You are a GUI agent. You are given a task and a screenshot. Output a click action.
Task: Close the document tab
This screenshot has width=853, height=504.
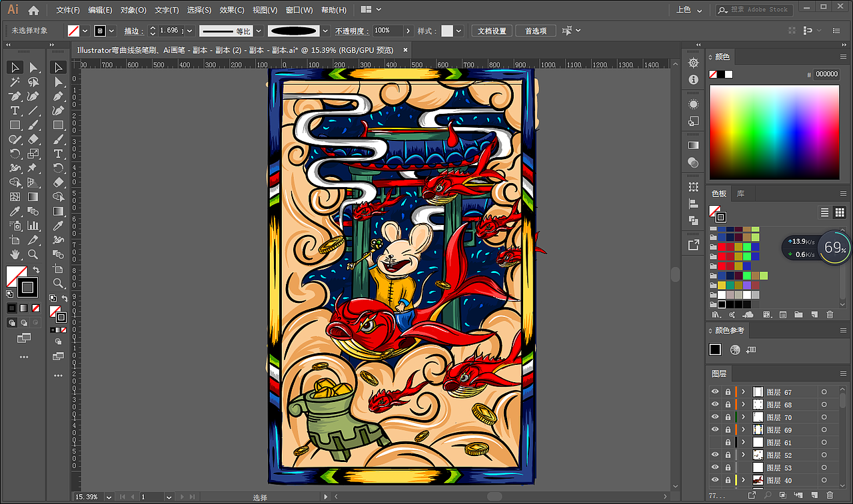point(405,49)
